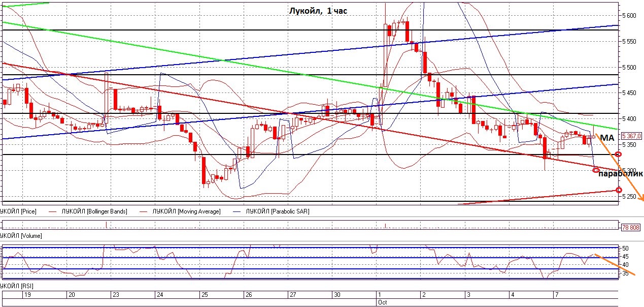Click date 27 on the time axis
The image size is (644, 307).
coord(292,295)
